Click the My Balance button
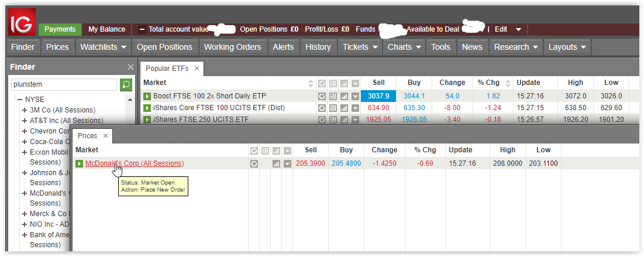Image resolution: width=644 pixels, height=256 pixels. (107, 29)
